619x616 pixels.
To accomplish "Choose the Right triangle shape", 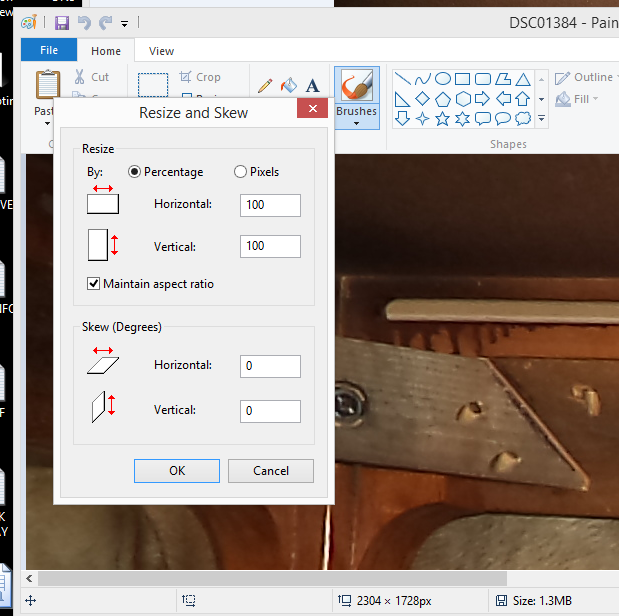I will [x=402, y=99].
